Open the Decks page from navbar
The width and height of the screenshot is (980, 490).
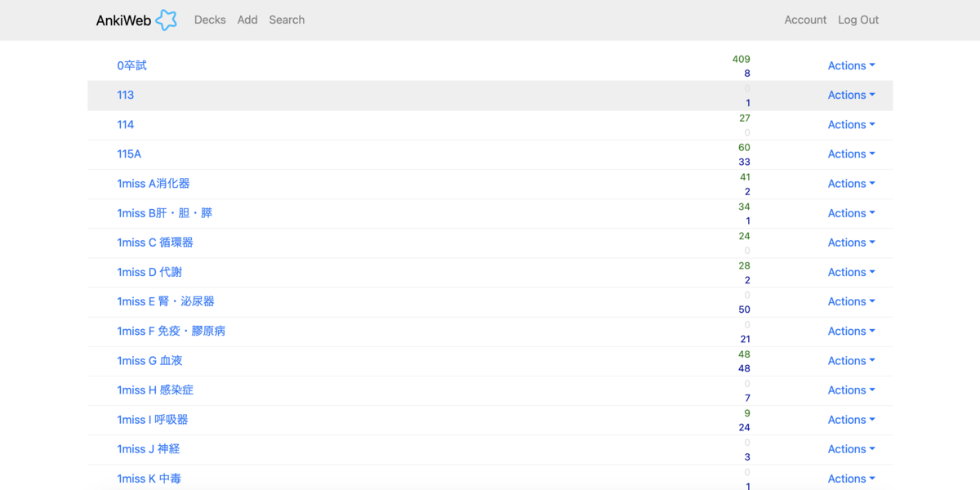pos(210,20)
